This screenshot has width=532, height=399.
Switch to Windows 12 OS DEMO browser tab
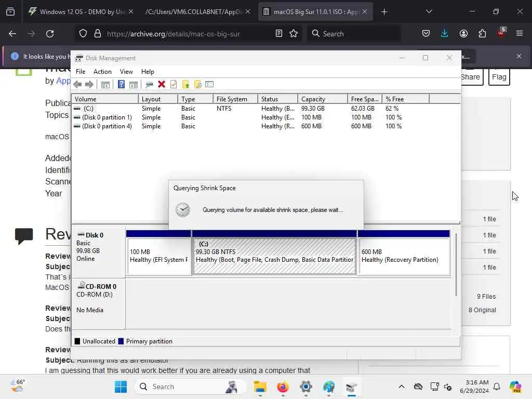click(x=82, y=12)
